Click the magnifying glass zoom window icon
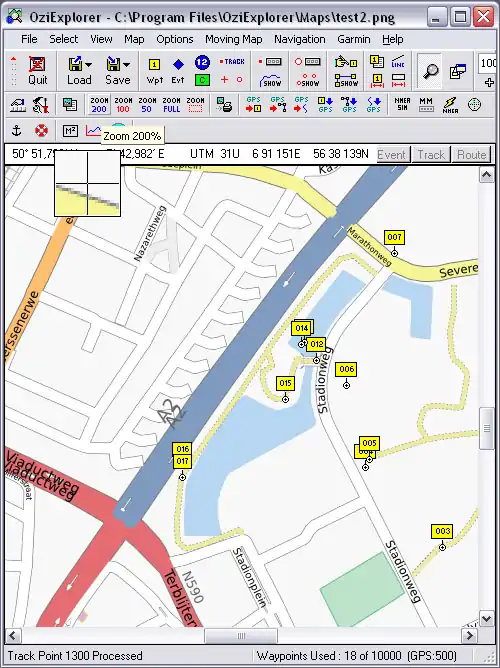 click(429, 71)
